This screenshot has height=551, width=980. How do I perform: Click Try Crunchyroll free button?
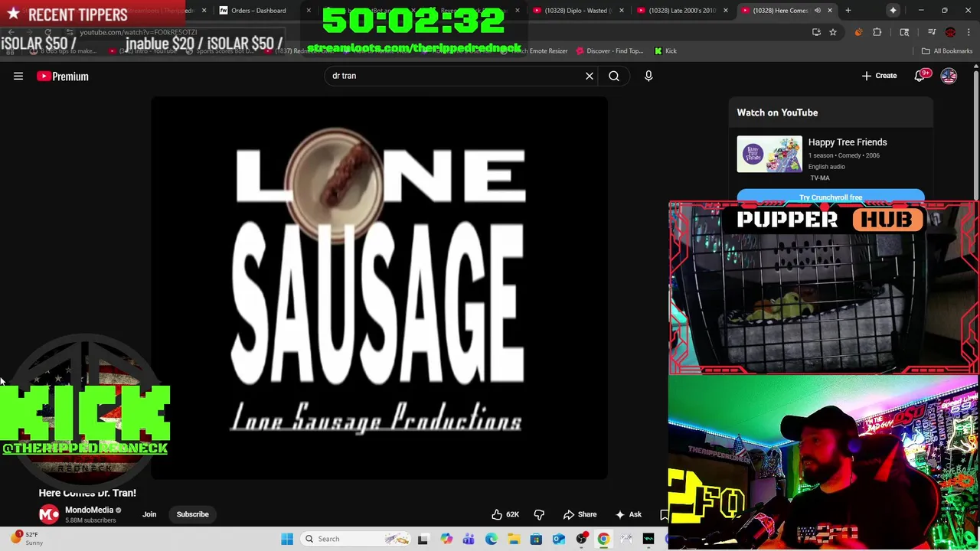831,197
